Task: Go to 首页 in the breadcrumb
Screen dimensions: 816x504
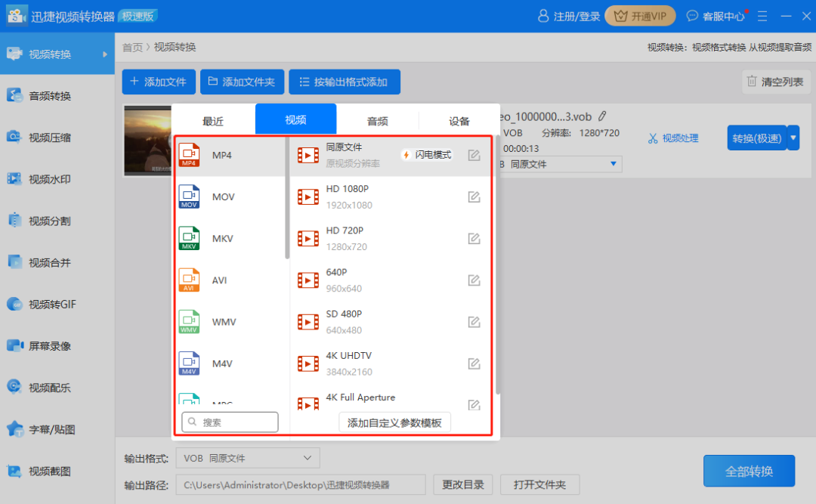Action: (132, 48)
